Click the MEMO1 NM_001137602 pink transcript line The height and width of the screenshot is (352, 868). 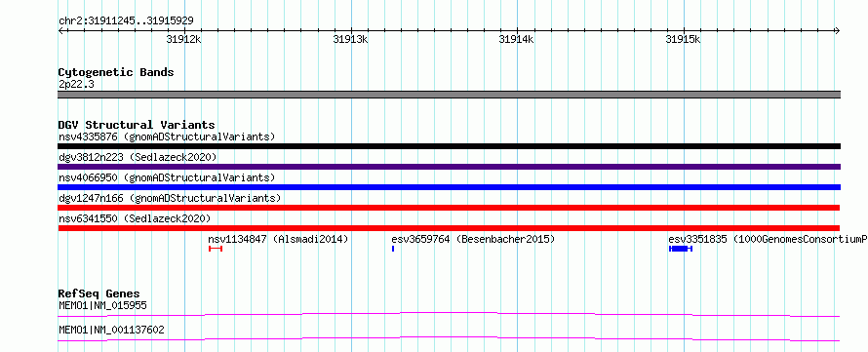[449, 338]
